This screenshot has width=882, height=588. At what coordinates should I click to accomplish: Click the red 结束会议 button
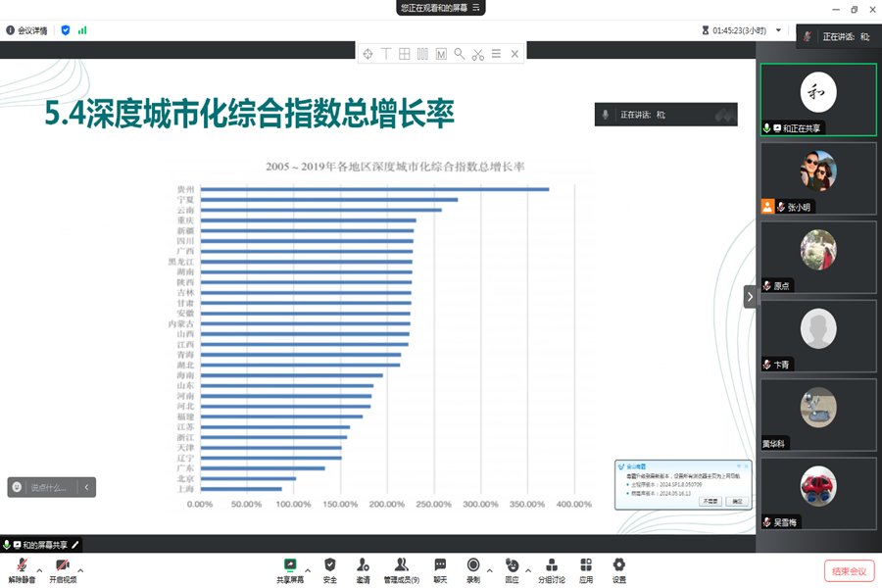[849, 571]
